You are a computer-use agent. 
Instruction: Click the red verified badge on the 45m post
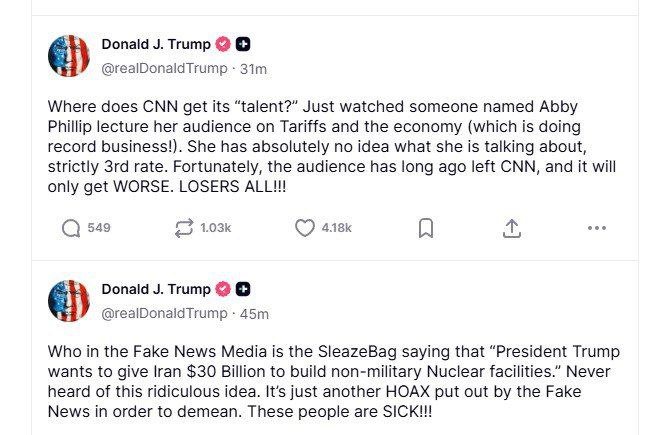tap(224, 289)
